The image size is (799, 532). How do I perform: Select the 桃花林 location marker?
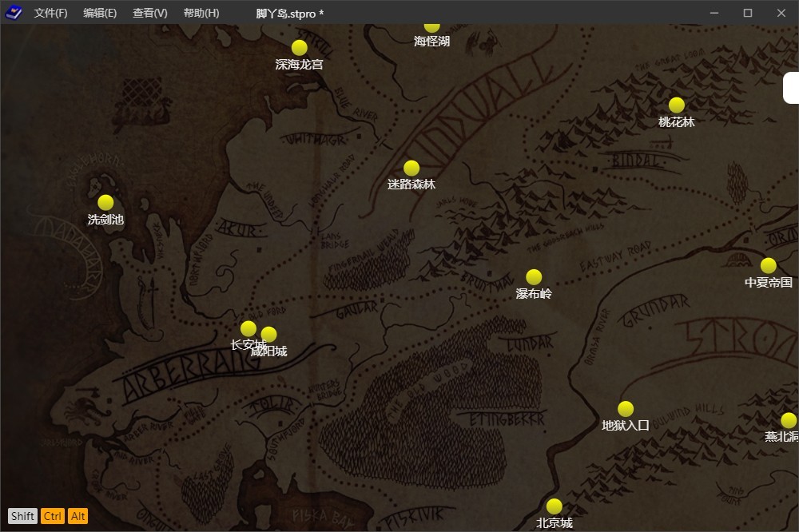point(677,105)
